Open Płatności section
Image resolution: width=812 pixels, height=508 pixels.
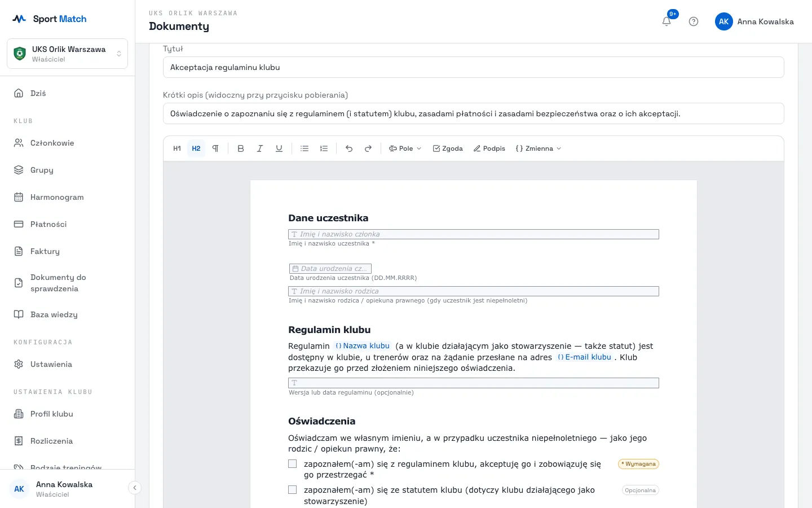68,224
